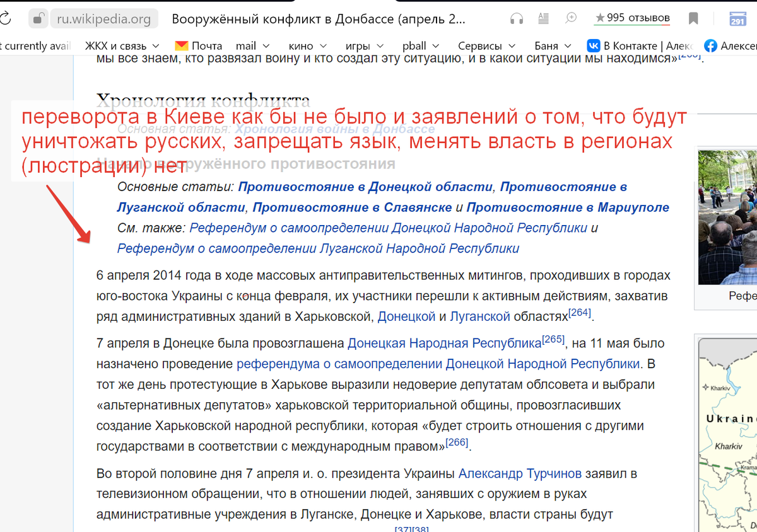Click the photo caption starting 'Рефе'
This screenshot has width=757, height=532.
pos(742,296)
